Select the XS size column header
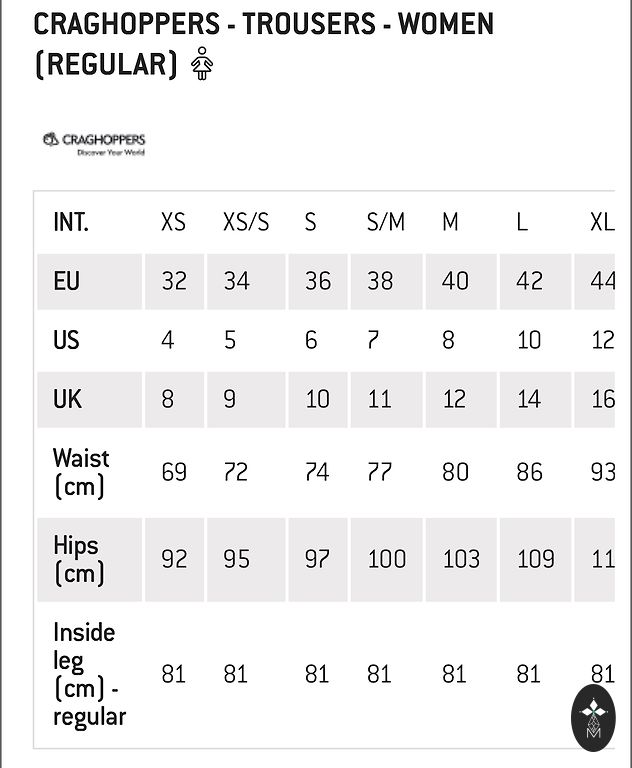 [x=173, y=222]
